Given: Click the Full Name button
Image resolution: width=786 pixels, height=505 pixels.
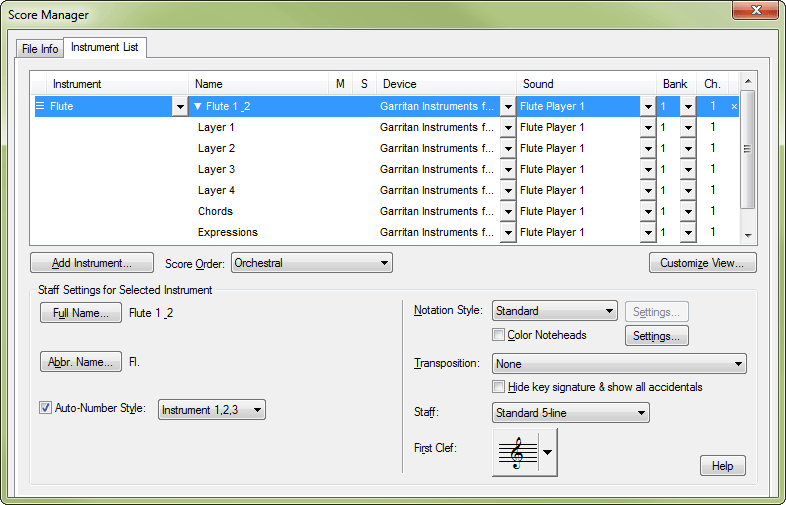Looking at the screenshot, I should click(80, 313).
